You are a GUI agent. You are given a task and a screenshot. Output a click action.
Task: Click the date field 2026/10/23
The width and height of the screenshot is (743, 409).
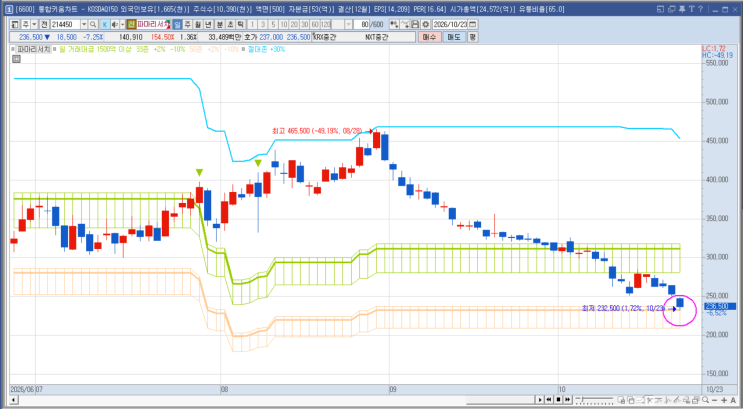click(x=450, y=24)
